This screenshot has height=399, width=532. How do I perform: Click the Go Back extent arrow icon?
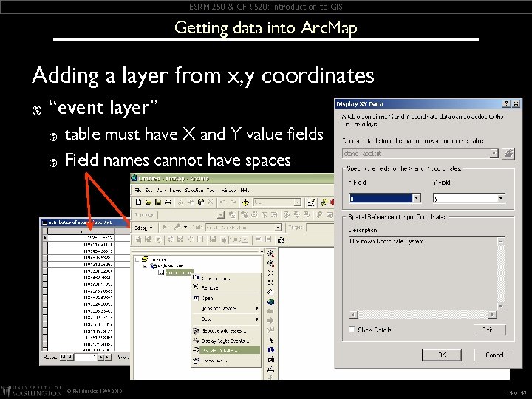tap(270, 311)
